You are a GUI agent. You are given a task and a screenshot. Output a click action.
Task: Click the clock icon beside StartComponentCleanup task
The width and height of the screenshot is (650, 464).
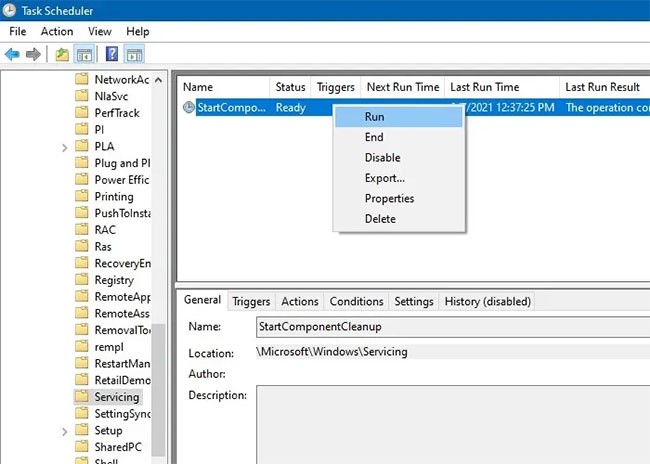point(188,108)
